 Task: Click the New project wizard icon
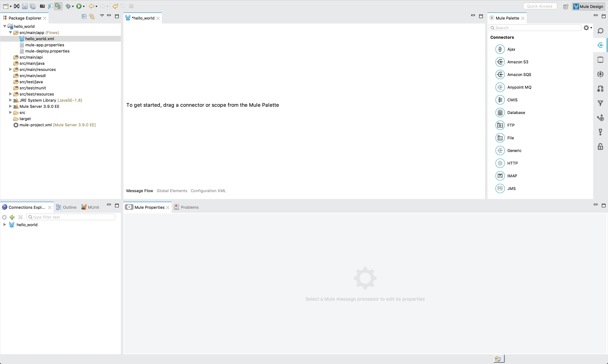click(6, 6)
